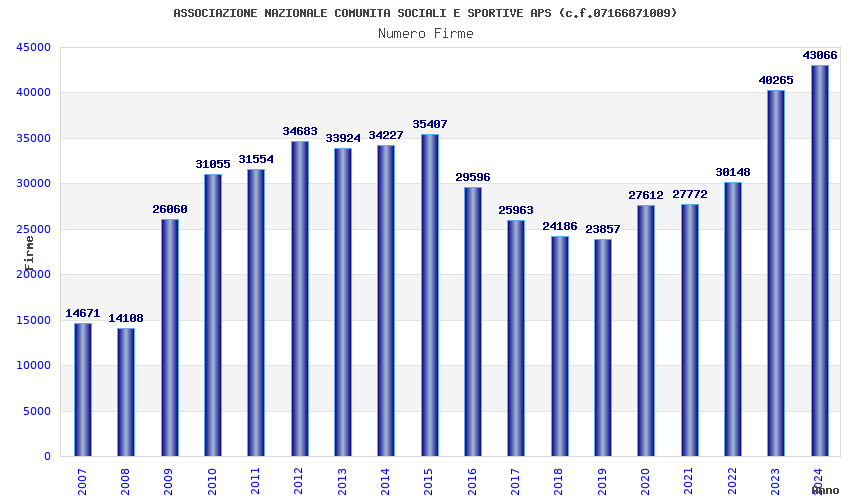Click the y-axis tick label 30000
850x500 pixels.
click(x=34, y=184)
